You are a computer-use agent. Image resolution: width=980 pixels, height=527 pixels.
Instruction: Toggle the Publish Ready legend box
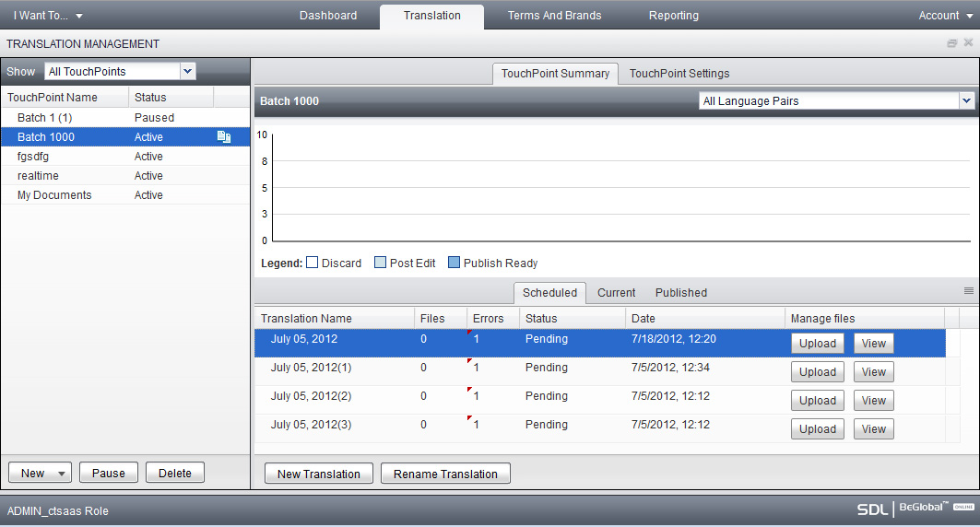click(454, 263)
